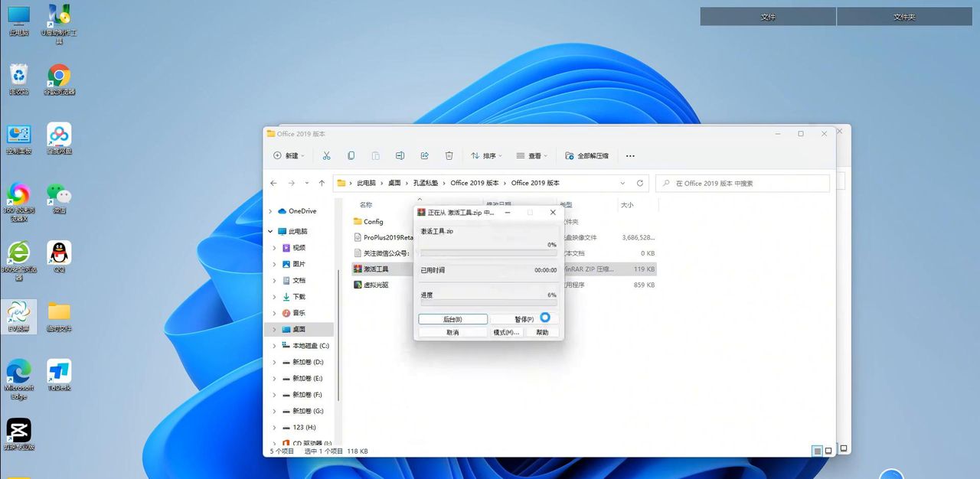Open the U盘启动制作工具 desktop shortcut

point(59,24)
